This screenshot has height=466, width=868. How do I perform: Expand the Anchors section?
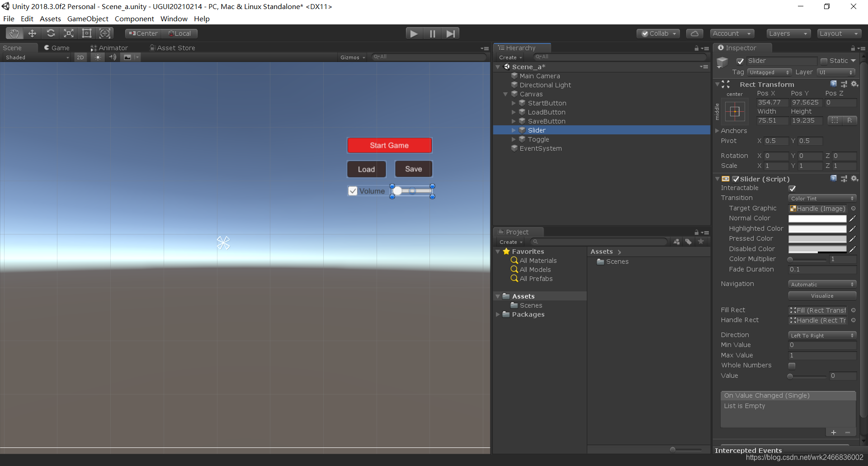click(x=717, y=131)
